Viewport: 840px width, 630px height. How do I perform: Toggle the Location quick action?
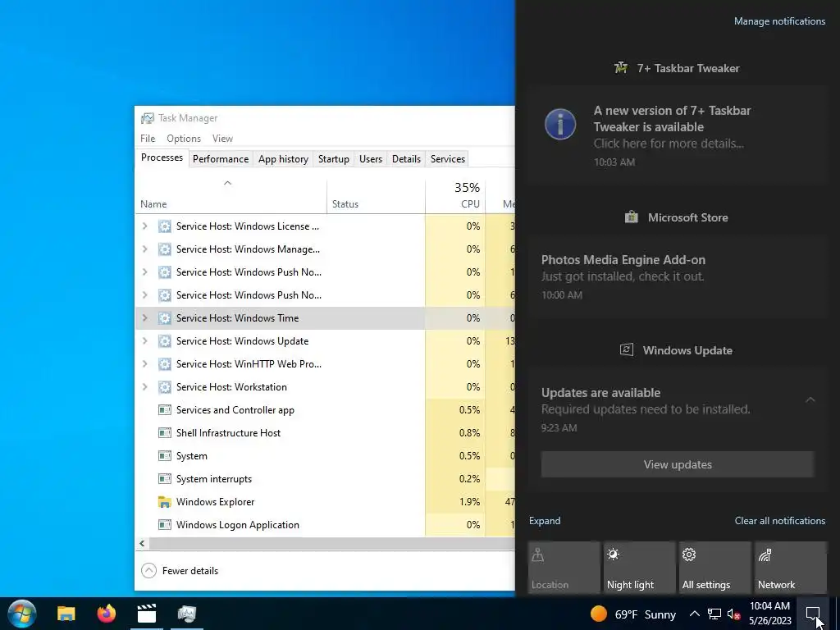564,568
